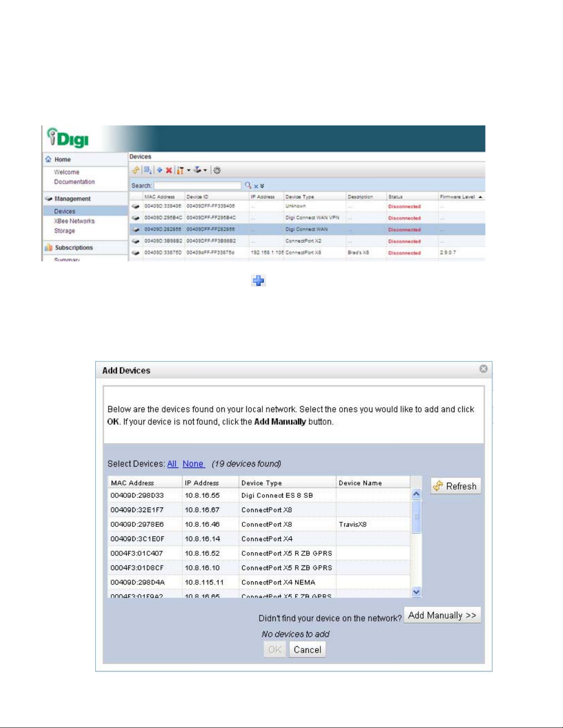The image size is (563, 728).
Task: Click the Cancel button
Action: point(307,649)
